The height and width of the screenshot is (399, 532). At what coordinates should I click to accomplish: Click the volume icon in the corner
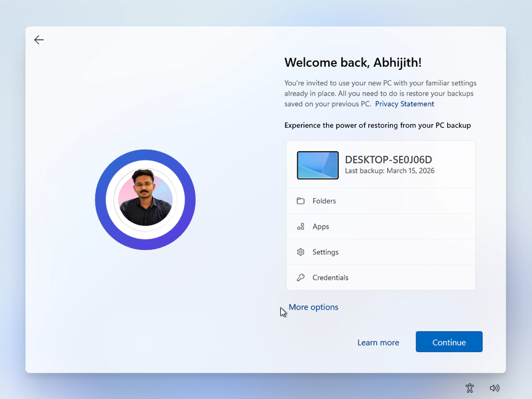[495, 388]
